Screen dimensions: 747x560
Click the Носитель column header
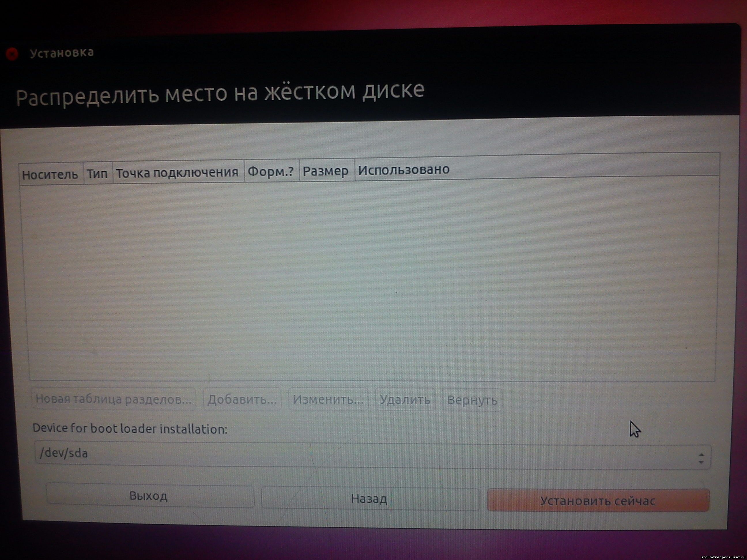(x=51, y=174)
